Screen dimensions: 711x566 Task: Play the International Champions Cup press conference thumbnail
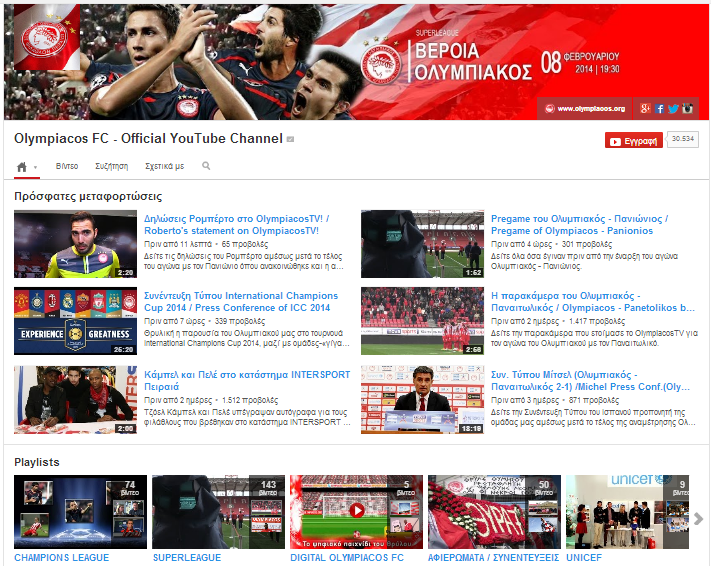click(x=75, y=321)
